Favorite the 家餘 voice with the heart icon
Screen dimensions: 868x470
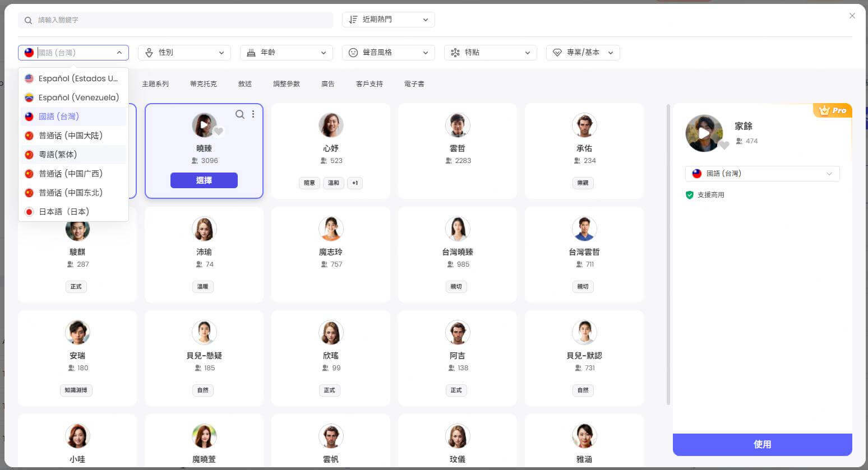(x=724, y=145)
